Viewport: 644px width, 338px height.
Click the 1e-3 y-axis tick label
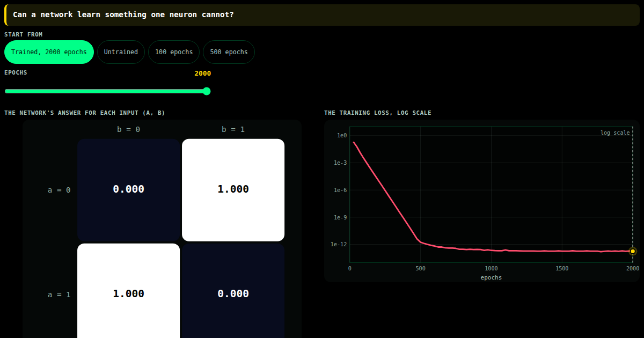(340, 163)
